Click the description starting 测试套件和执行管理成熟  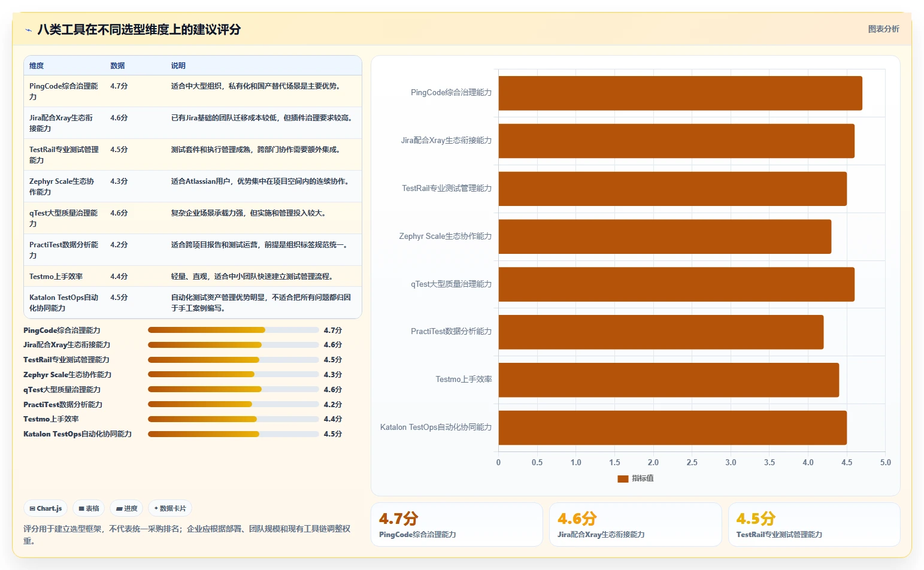[x=257, y=150]
